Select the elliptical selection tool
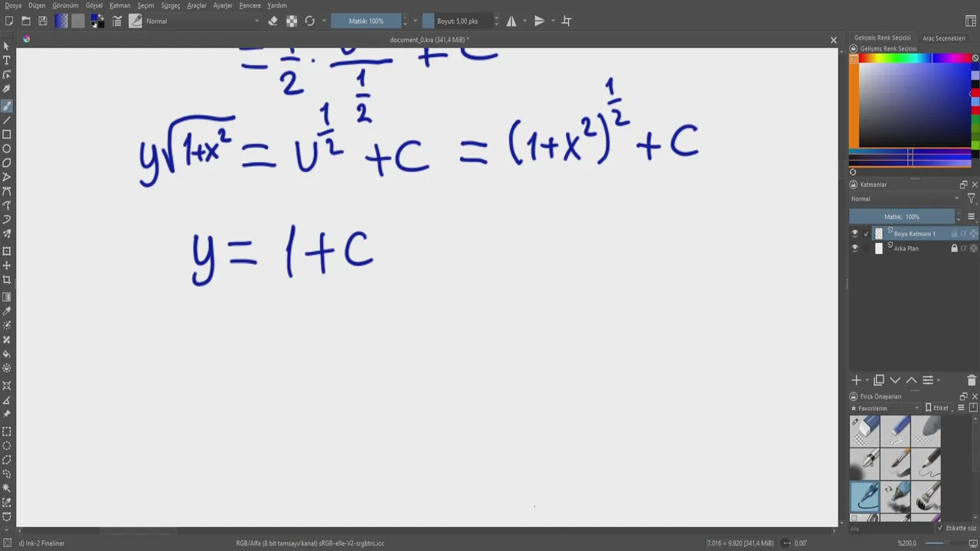This screenshot has width=980, height=551. pos(7,445)
